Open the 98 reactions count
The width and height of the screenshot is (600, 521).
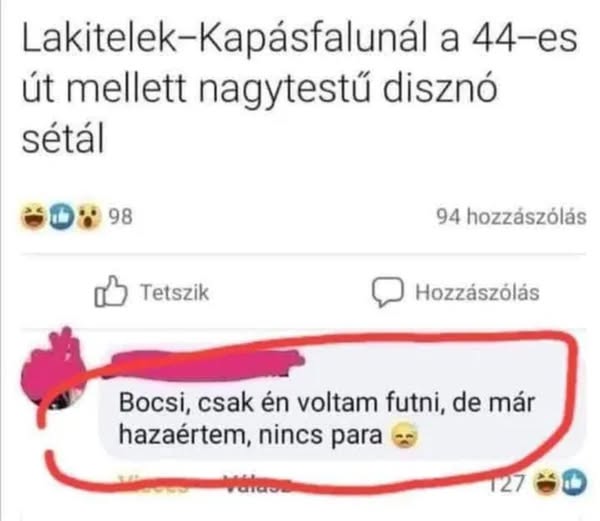(x=121, y=217)
